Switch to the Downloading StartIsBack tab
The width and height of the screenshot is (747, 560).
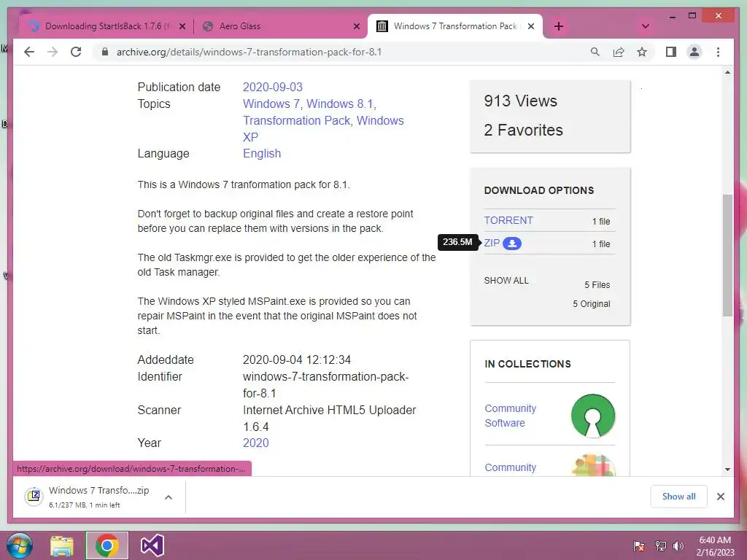pos(107,26)
